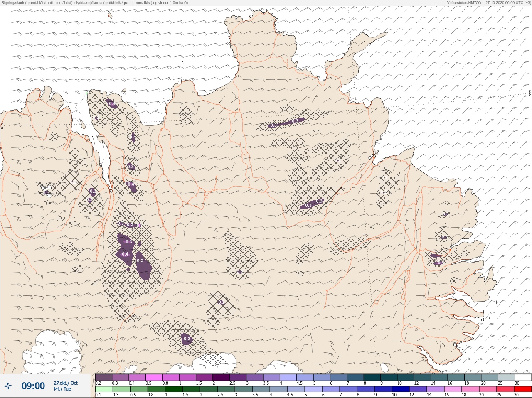Click the 0.4 precipitation blob near the top-left fjord
532x398 pixels.
[x=111, y=103]
